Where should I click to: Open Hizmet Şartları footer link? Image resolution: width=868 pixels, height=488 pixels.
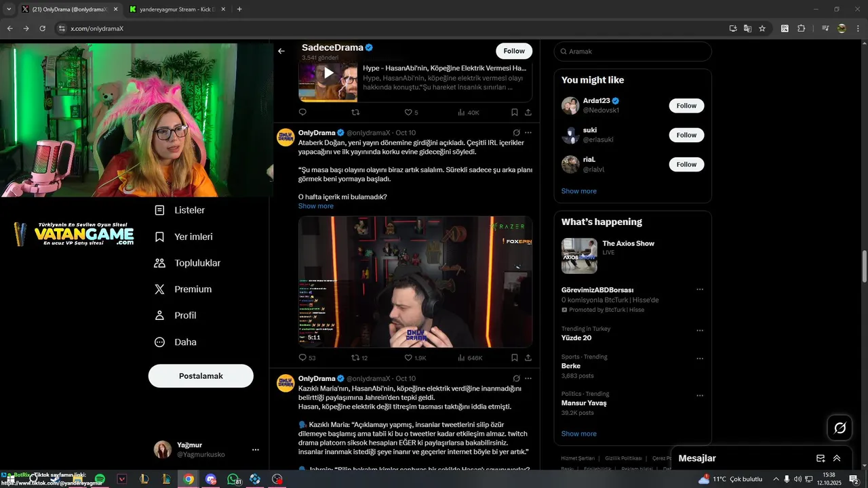coord(578,458)
